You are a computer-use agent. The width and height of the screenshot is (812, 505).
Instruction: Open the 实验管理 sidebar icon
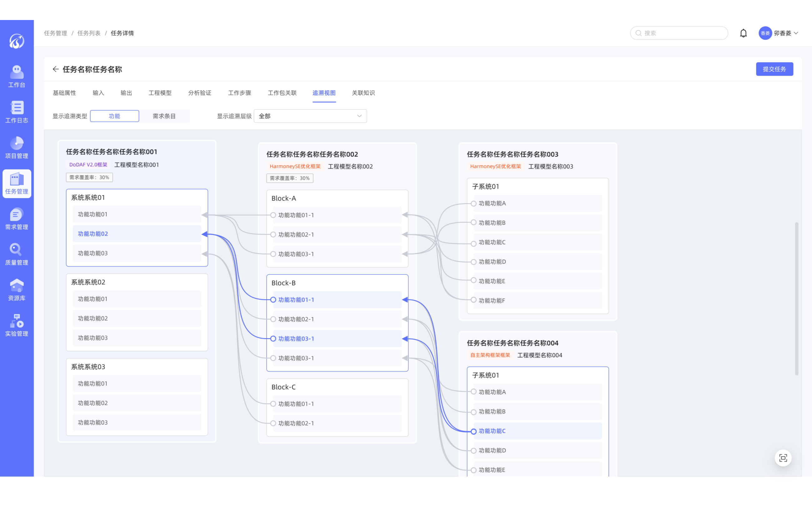pyautogui.click(x=17, y=325)
